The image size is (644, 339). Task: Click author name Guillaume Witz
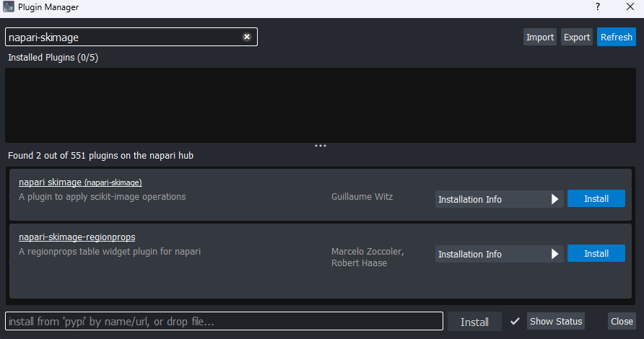(362, 197)
